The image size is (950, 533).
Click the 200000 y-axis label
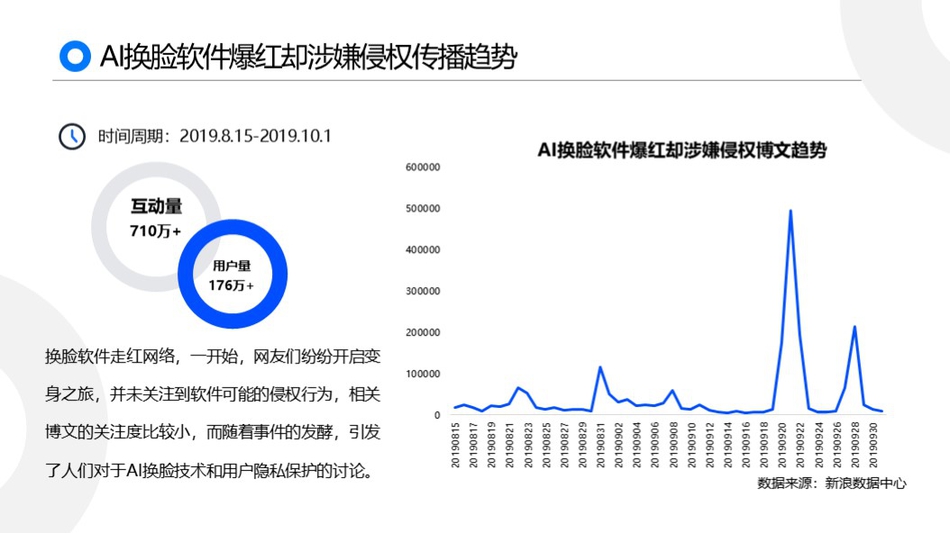[x=423, y=333]
